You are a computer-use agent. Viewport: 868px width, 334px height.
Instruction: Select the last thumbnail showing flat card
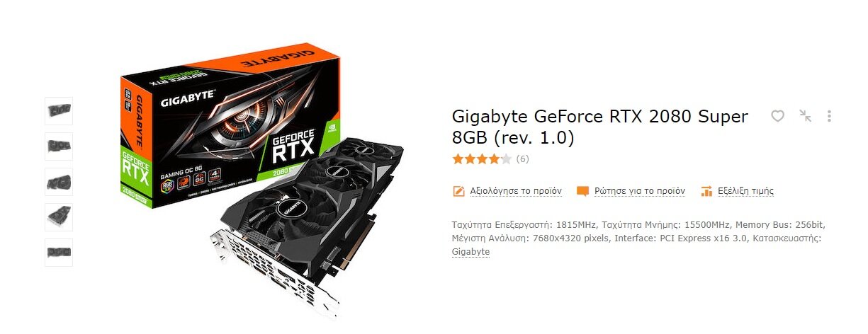tap(59, 253)
